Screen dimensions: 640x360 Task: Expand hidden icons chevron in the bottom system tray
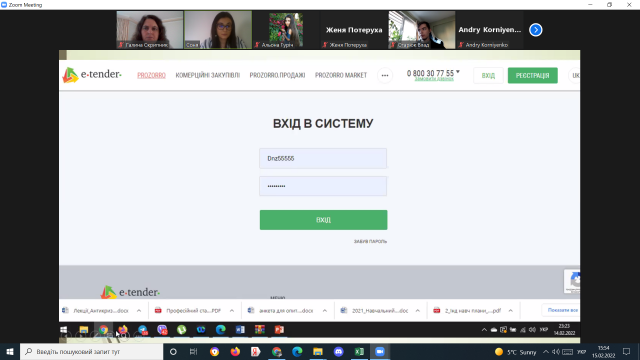tap(546, 352)
